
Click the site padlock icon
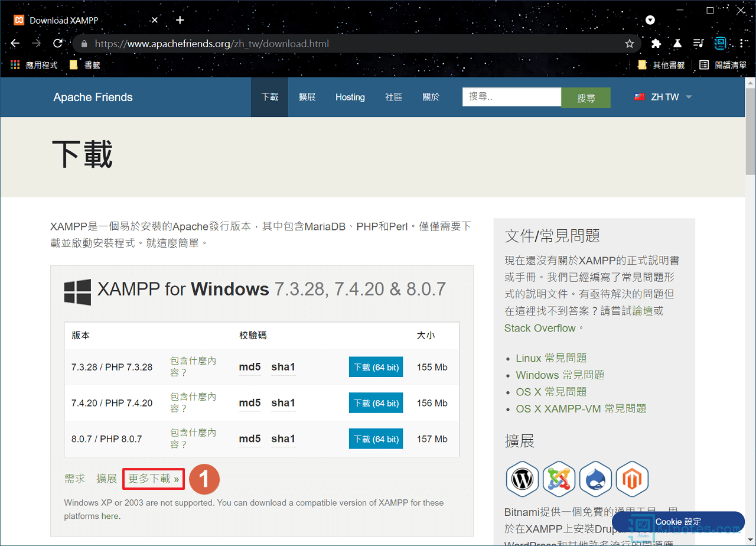84,44
